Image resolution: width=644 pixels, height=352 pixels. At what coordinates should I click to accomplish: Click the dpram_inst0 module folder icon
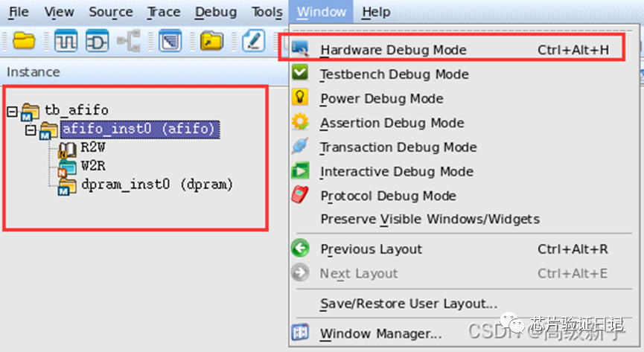[x=67, y=187]
